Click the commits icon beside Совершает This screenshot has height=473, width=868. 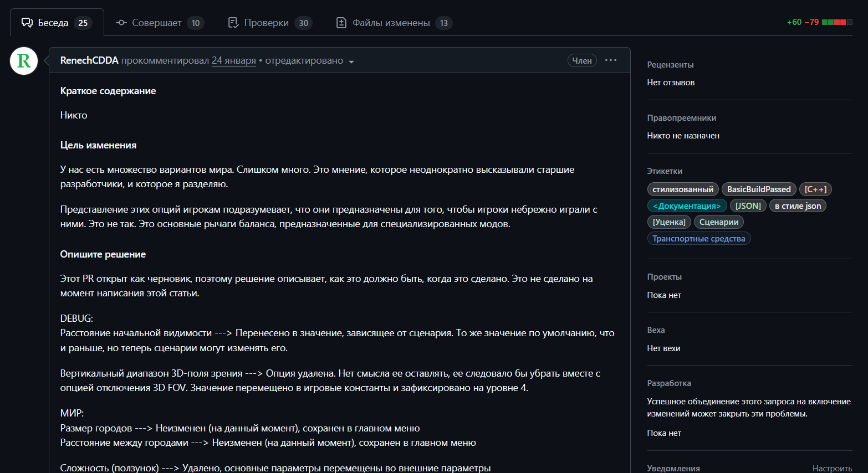(121, 23)
